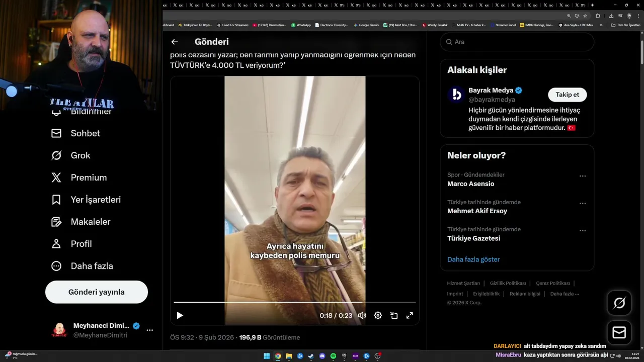Bookmark this page with star icon

pyautogui.click(x=585, y=16)
